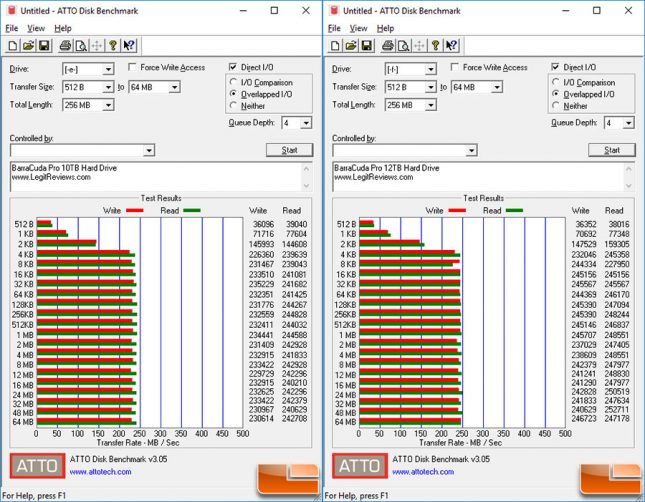Screen dimensions: 645x502
Task: Toggle Direct I/O checkbox in right window
Action: pyautogui.click(x=555, y=67)
